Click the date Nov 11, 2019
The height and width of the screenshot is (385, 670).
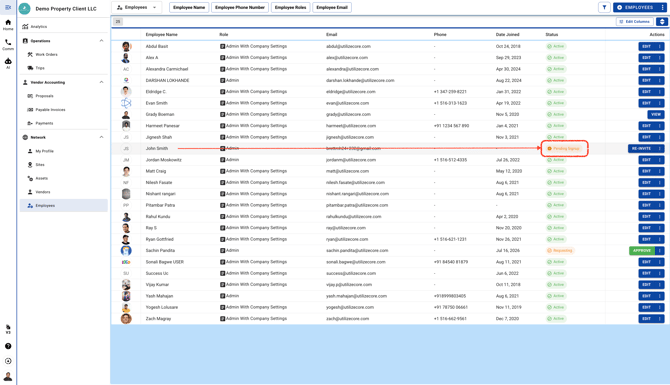(x=508, y=307)
